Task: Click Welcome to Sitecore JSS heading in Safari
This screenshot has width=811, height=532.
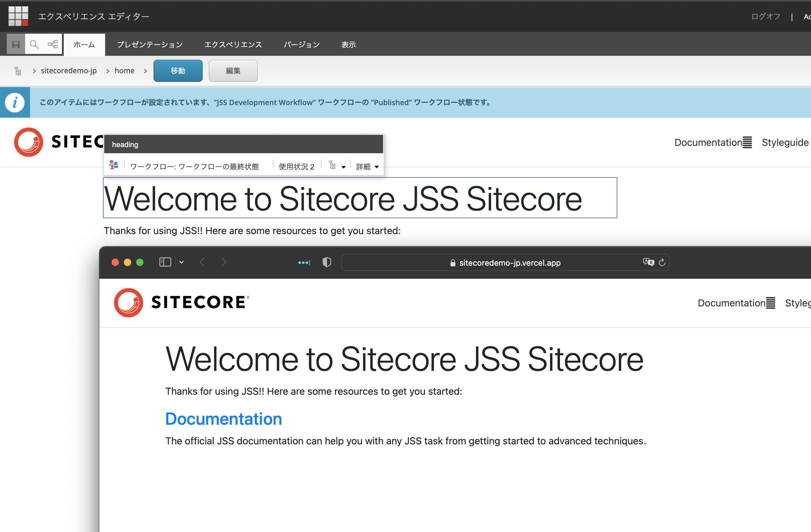Action: click(x=405, y=359)
